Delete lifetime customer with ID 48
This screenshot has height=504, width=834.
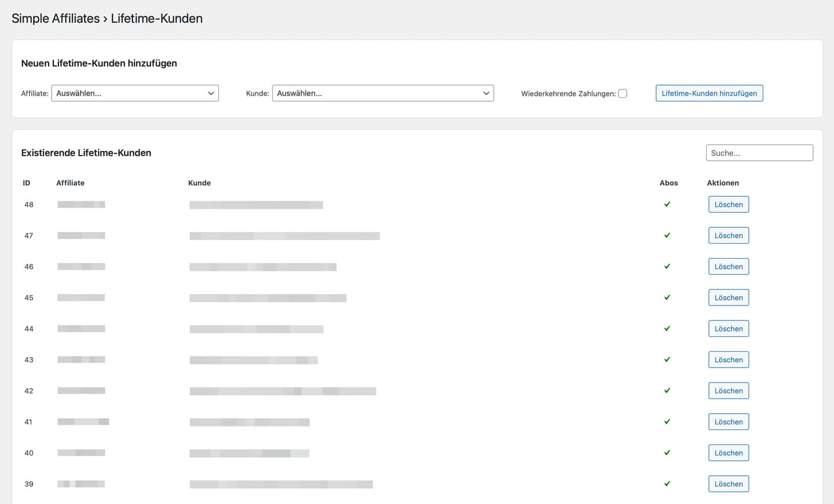pyautogui.click(x=729, y=204)
